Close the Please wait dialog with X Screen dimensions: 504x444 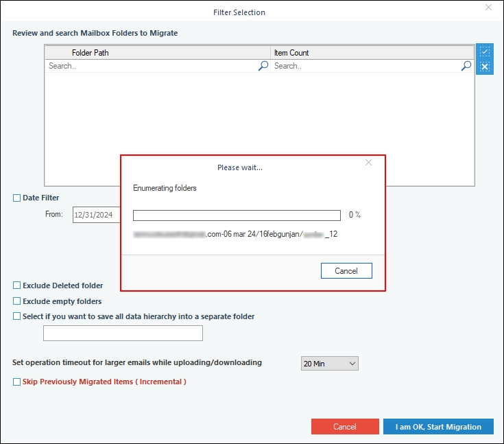tap(368, 163)
